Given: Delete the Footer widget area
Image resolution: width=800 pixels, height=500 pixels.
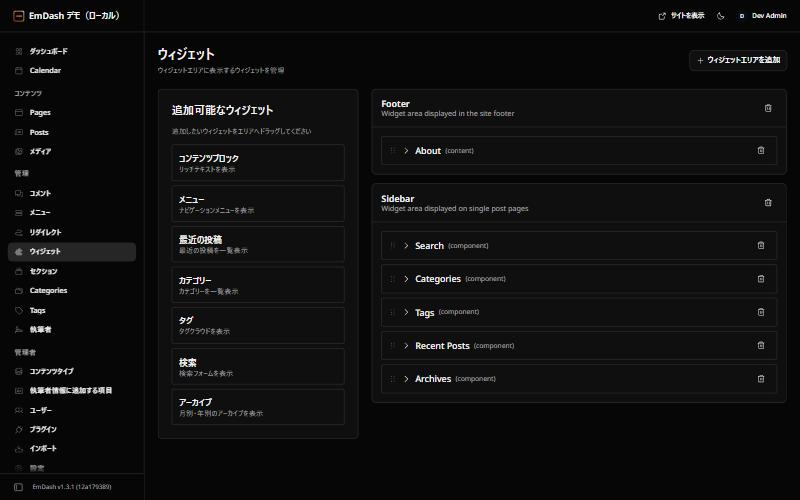Looking at the screenshot, I should [x=768, y=108].
